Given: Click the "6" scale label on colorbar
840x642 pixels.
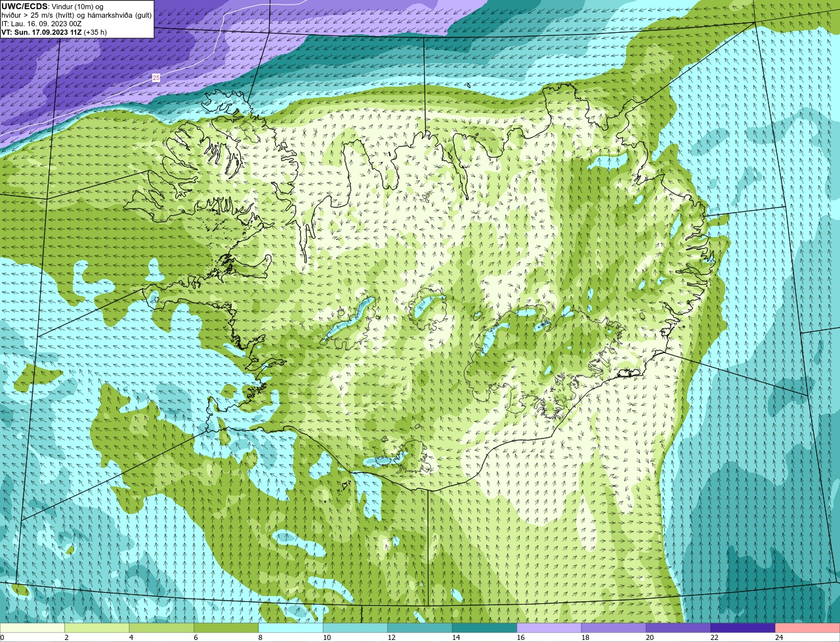Looking at the screenshot, I should click(196, 637).
